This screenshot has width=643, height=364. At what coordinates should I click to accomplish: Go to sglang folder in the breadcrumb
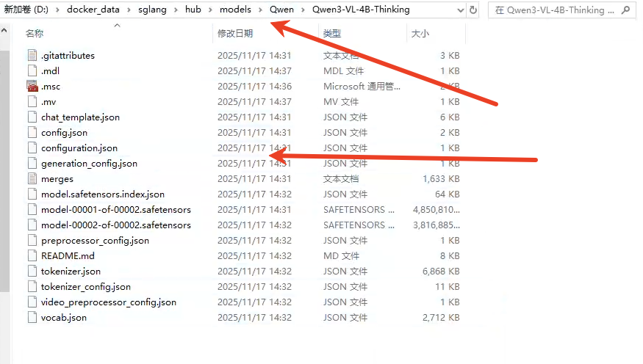click(x=152, y=10)
